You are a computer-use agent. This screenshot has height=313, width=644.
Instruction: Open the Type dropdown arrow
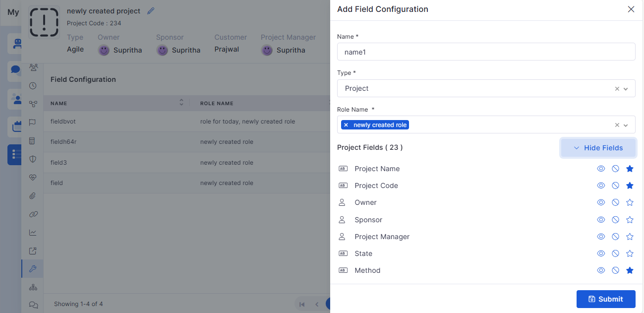[x=626, y=89]
